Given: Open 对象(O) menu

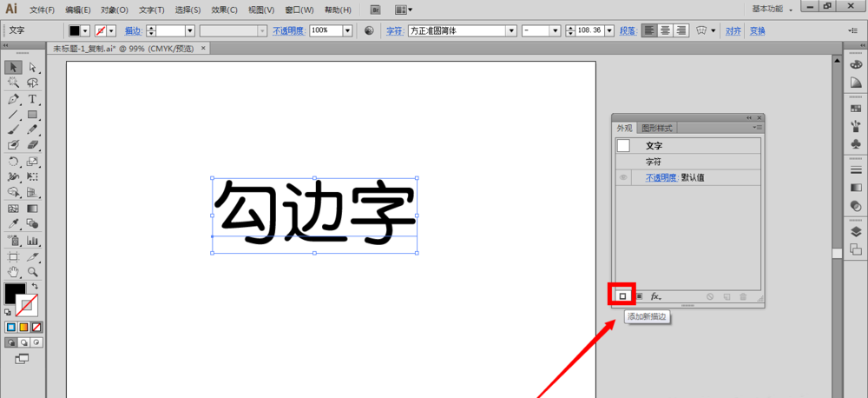Looking at the screenshot, I should 115,10.
